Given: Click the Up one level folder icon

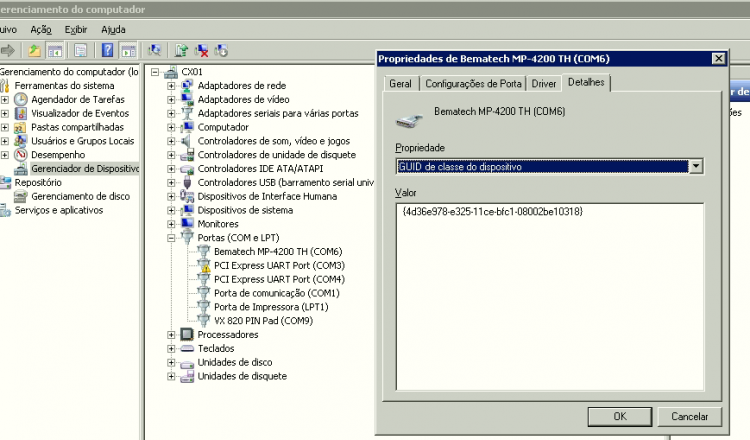Looking at the screenshot, I should (x=34, y=50).
